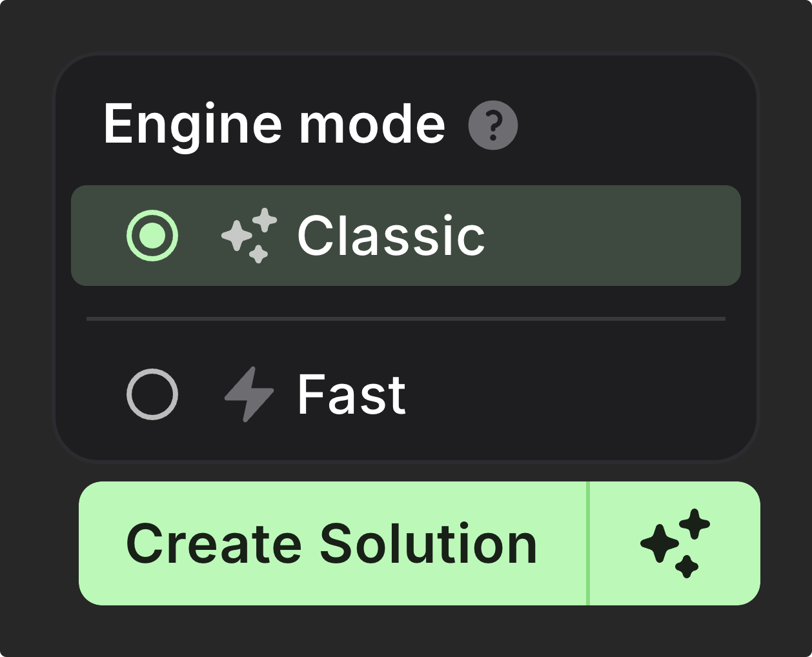Click empty space right of Fast label

[x=581, y=394]
